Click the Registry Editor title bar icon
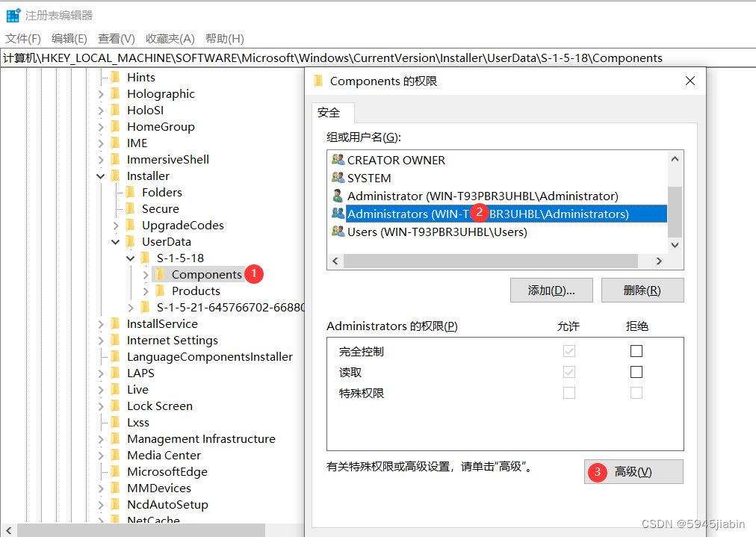 coord(11,14)
